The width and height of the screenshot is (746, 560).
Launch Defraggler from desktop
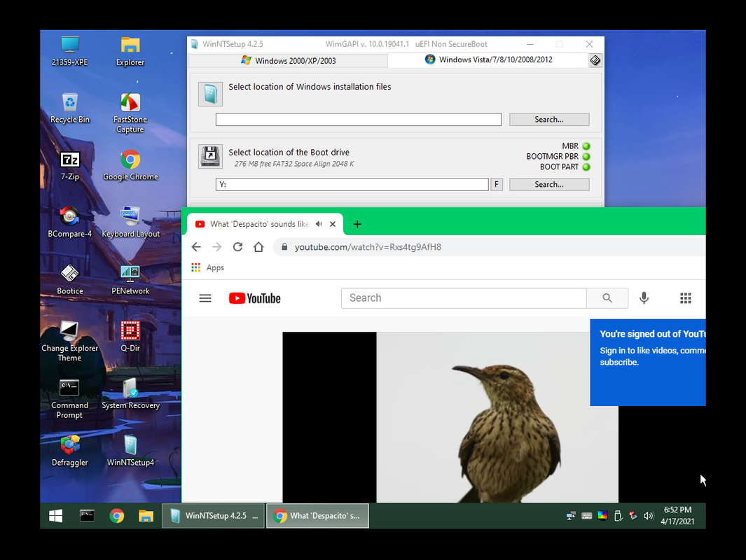[70, 451]
